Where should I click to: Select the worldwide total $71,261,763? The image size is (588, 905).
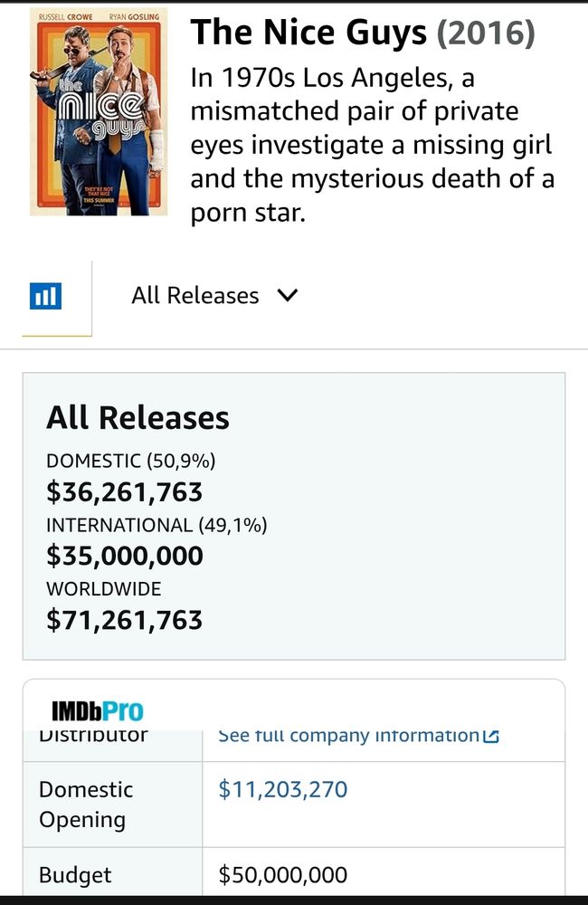point(124,620)
